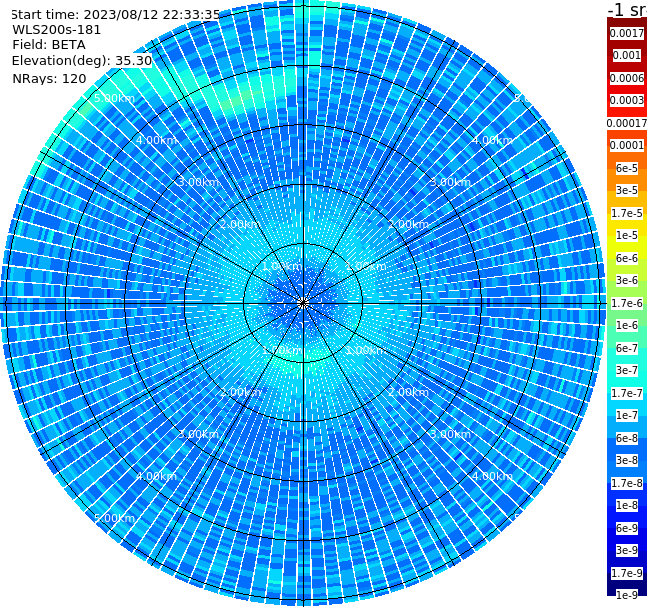Viewport: 647px width, 607px height.
Task: Click the colorbar unit title "-1 sr"
Action: (x=627, y=10)
